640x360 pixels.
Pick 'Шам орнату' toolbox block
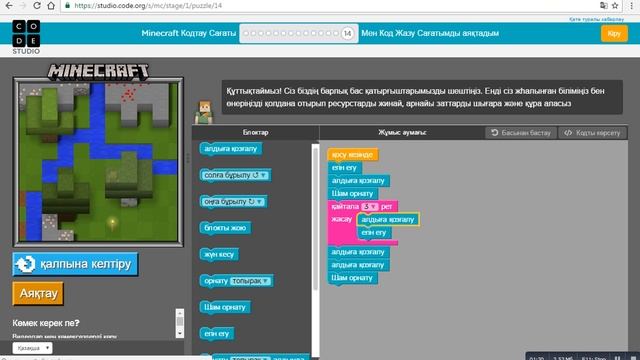(224, 307)
